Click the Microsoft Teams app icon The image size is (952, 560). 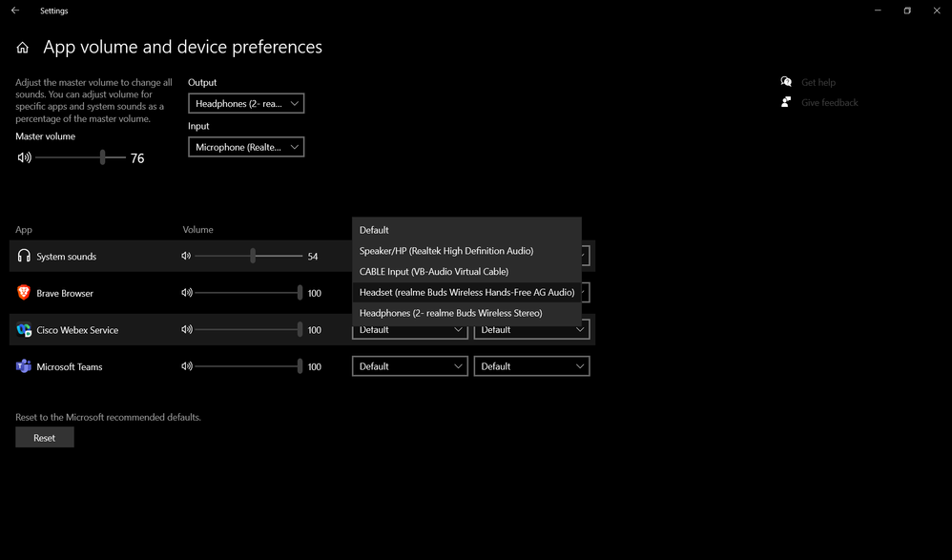(x=24, y=366)
